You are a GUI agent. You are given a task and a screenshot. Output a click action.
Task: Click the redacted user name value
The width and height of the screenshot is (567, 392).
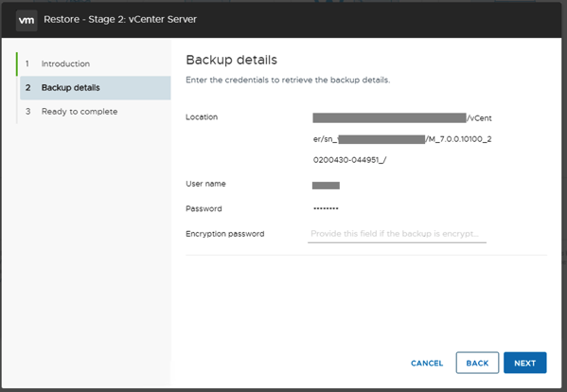pos(326,186)
